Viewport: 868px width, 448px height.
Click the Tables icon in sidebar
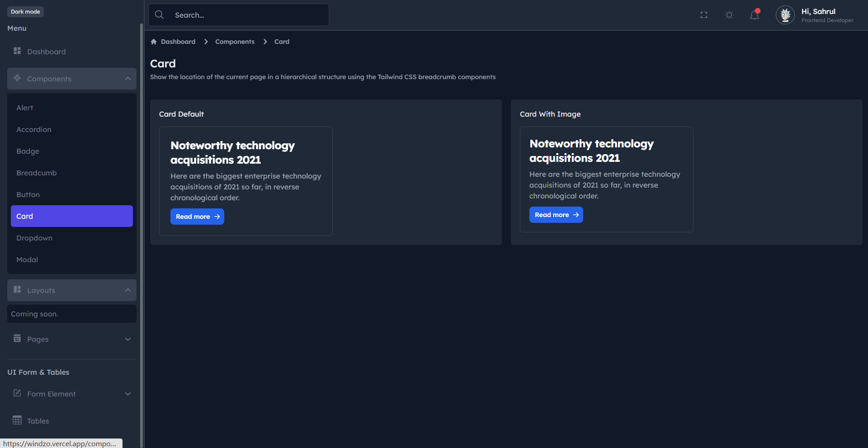[17, 420]
